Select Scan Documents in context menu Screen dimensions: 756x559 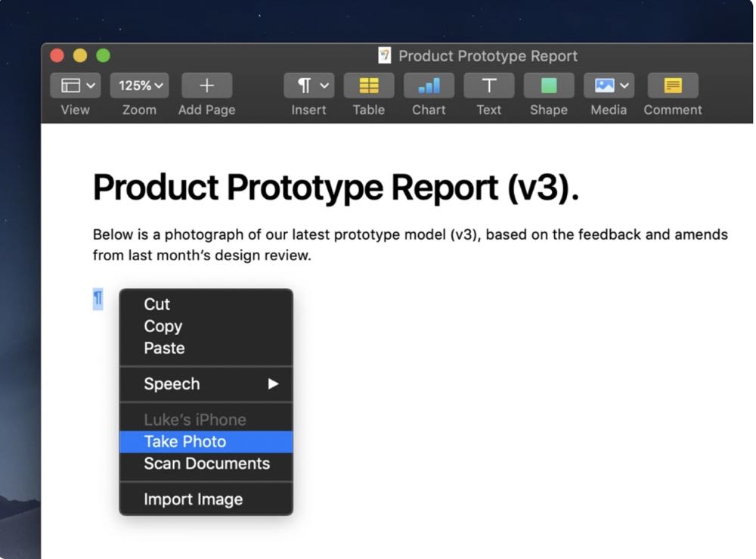point(206,464)
